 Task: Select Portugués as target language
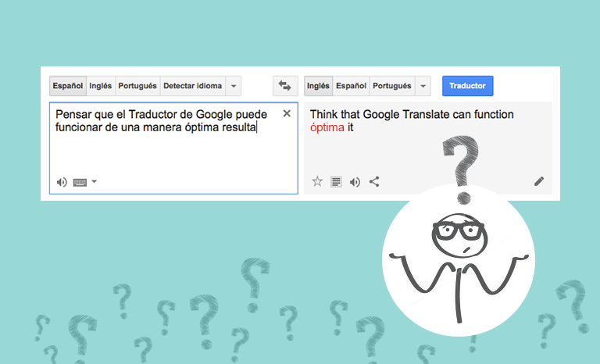tap(392, 86)
